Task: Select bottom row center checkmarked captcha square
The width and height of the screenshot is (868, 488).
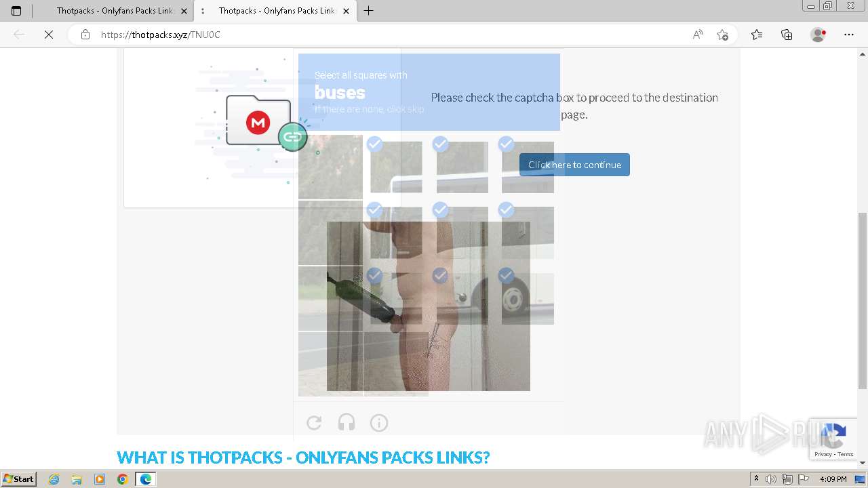Action: coord(462,298)
